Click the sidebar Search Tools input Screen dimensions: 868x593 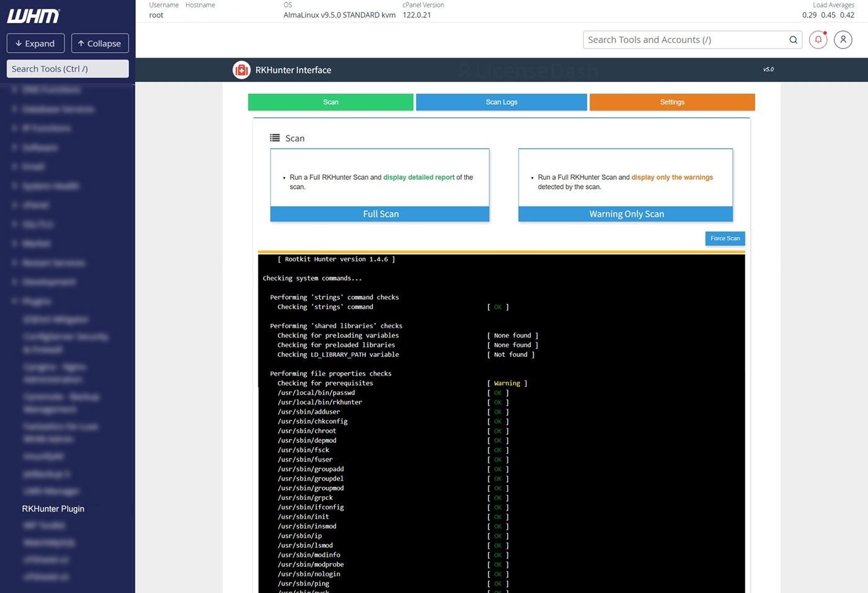pos(68,69)
